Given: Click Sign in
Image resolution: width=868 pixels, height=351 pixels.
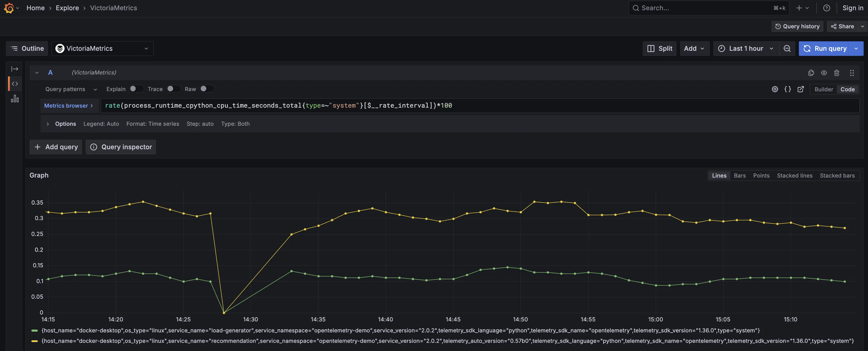Looking at the screenshot, I should [x=852, y=8].
